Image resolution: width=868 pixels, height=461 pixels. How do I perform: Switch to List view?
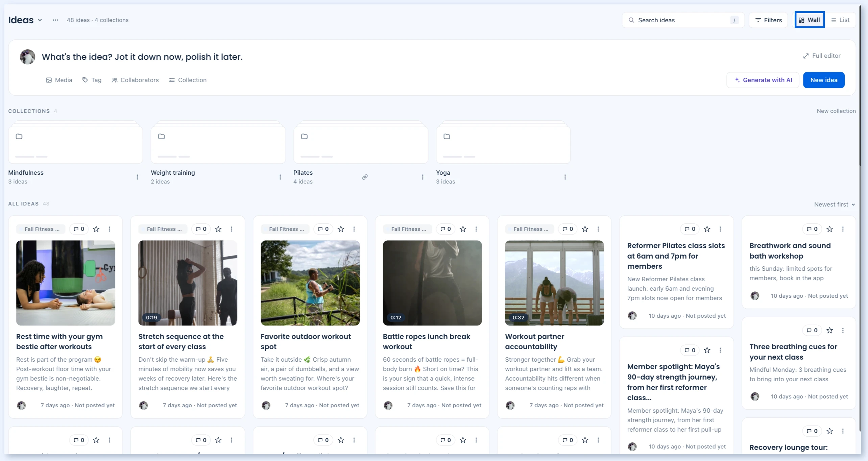click(840, 20)
